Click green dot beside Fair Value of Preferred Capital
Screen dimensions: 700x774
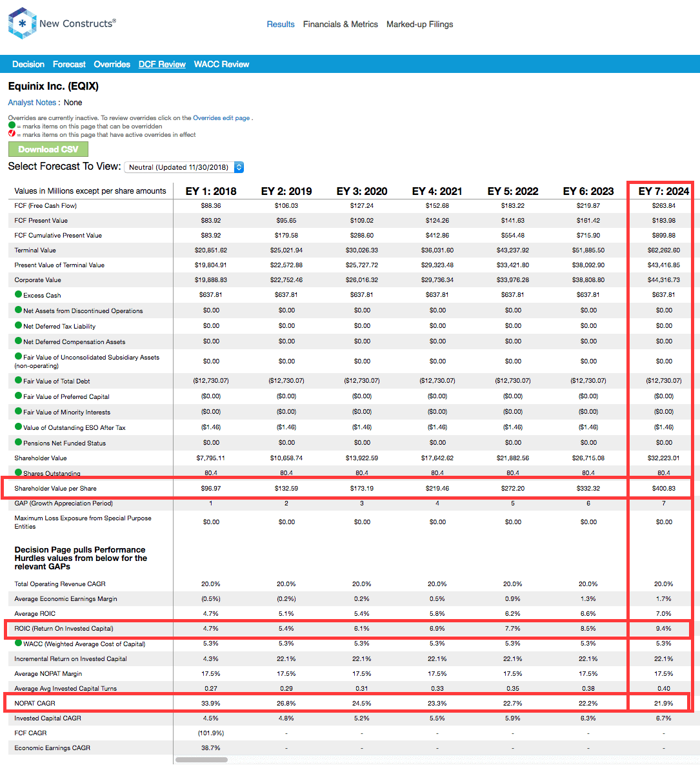(x=18, y=395)
